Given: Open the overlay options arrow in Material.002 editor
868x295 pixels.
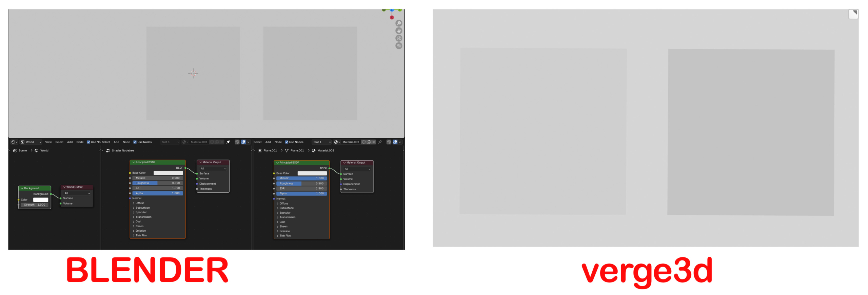Looking at the screenshot, I should 400,142.
